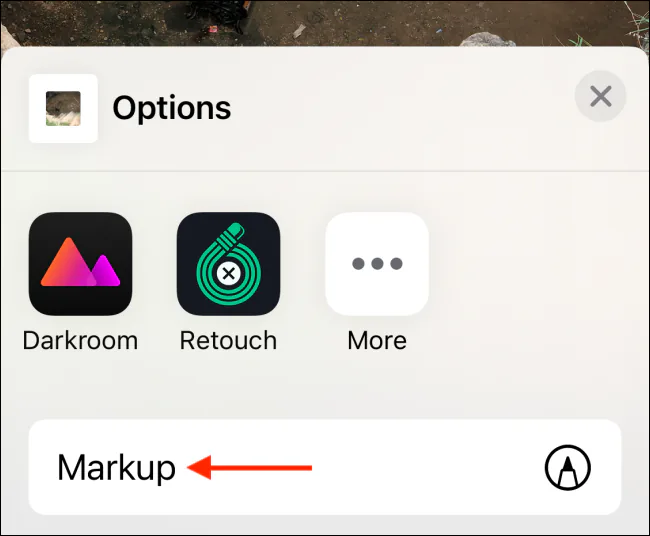Viewport: 650px width, 536px height.
Task: Open the Darkroom app extension
Action: (80, 264)
